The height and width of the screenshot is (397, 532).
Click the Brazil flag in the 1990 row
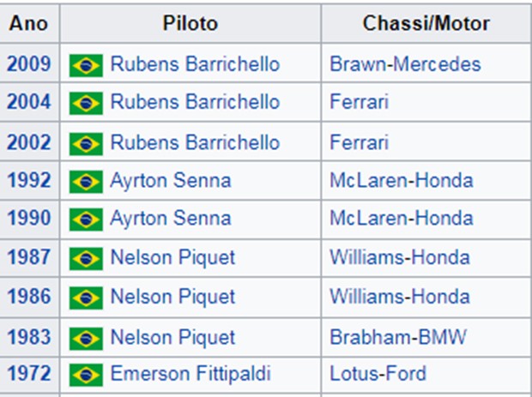[86, 220]
